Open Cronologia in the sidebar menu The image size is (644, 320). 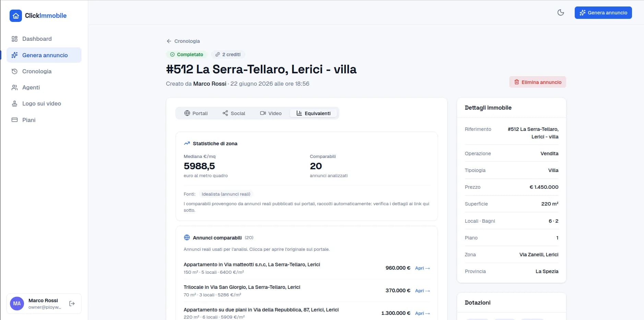[44, 71]
